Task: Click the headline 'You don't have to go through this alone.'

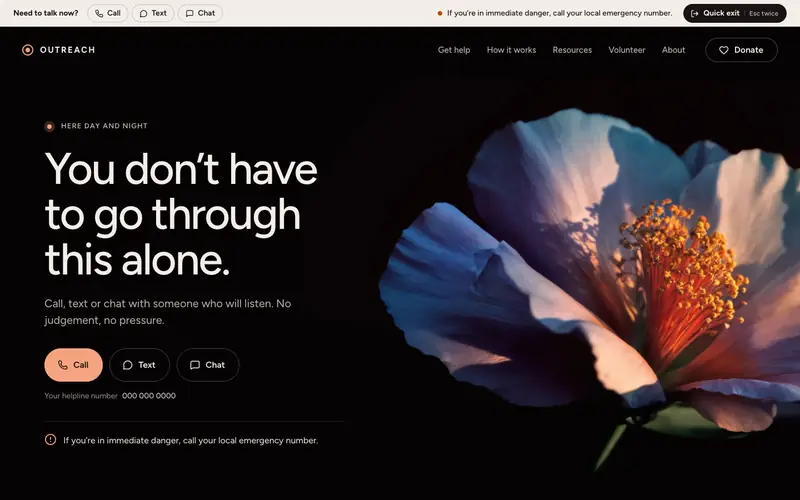Action: pyautogui.click(x=181, y=214)
